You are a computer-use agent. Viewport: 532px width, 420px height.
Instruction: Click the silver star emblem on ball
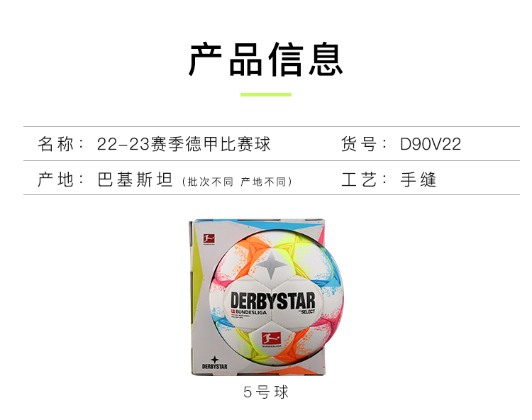click(x=271, y=265)
